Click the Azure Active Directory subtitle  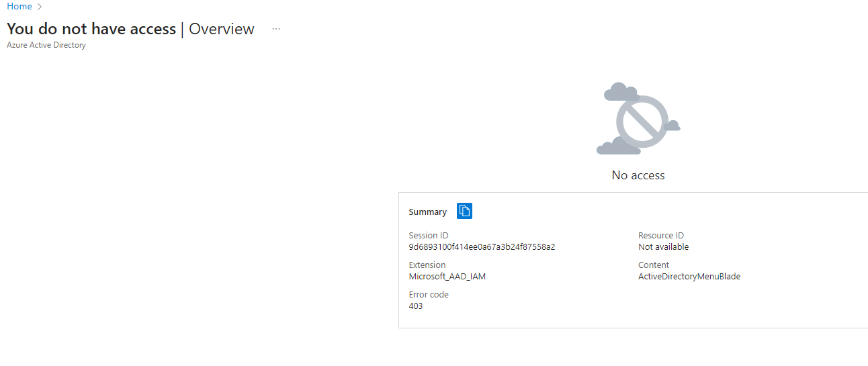click(46, 45)
